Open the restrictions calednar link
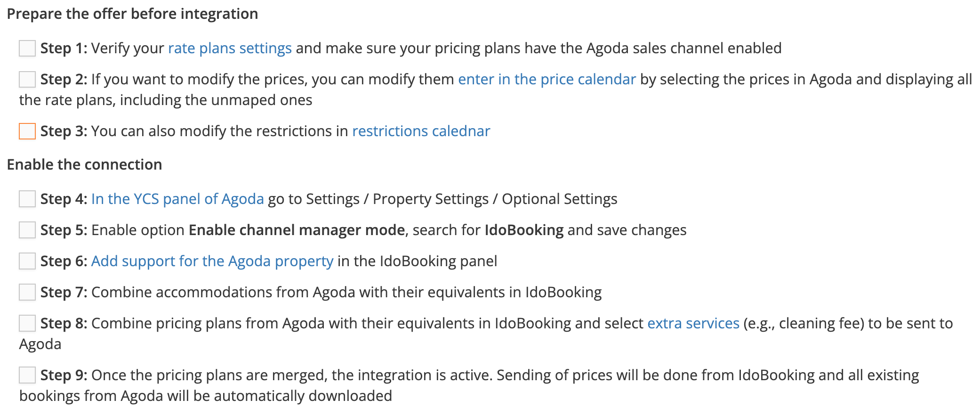 tap(421, 131)
